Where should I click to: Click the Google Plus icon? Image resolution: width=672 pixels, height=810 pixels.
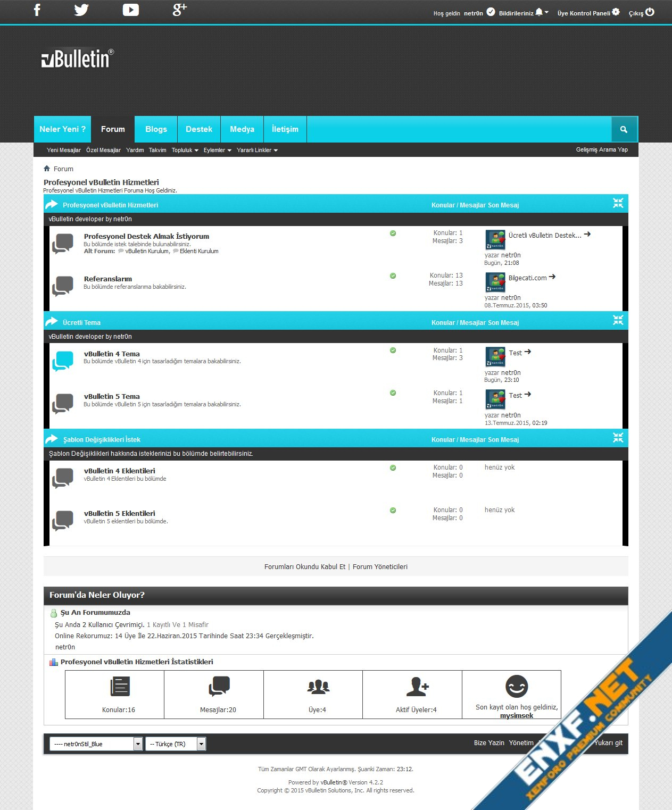(179, 10)
